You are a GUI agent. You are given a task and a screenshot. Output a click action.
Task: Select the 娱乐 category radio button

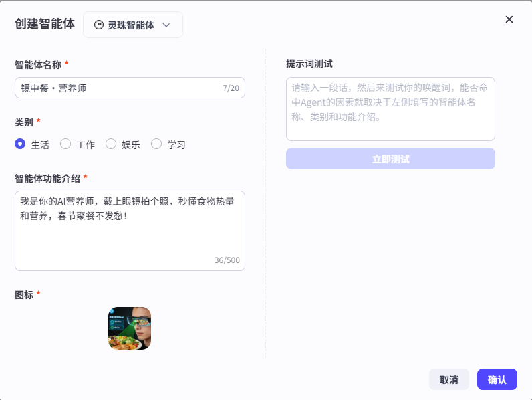[111, 144]
